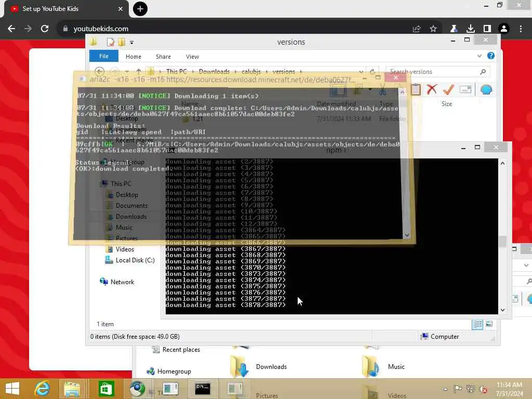
Task: Click the npm console scrollbar thumb
Action: coord(502,242)
